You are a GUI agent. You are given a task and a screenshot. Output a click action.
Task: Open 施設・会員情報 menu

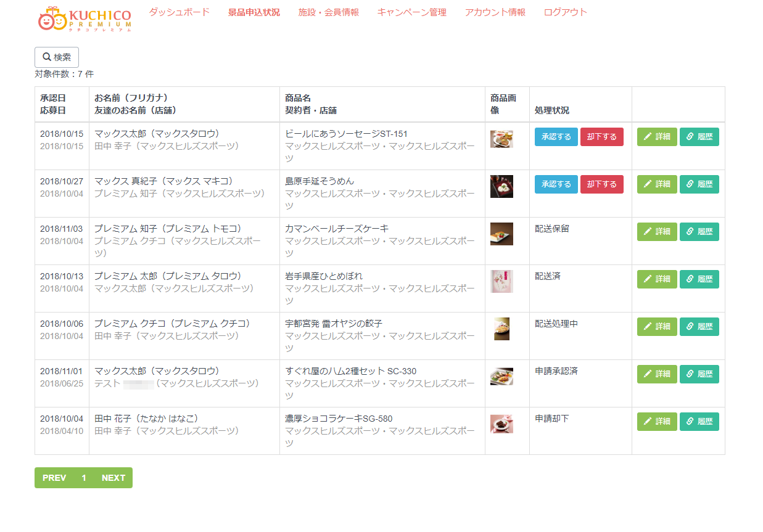point(328,12)
